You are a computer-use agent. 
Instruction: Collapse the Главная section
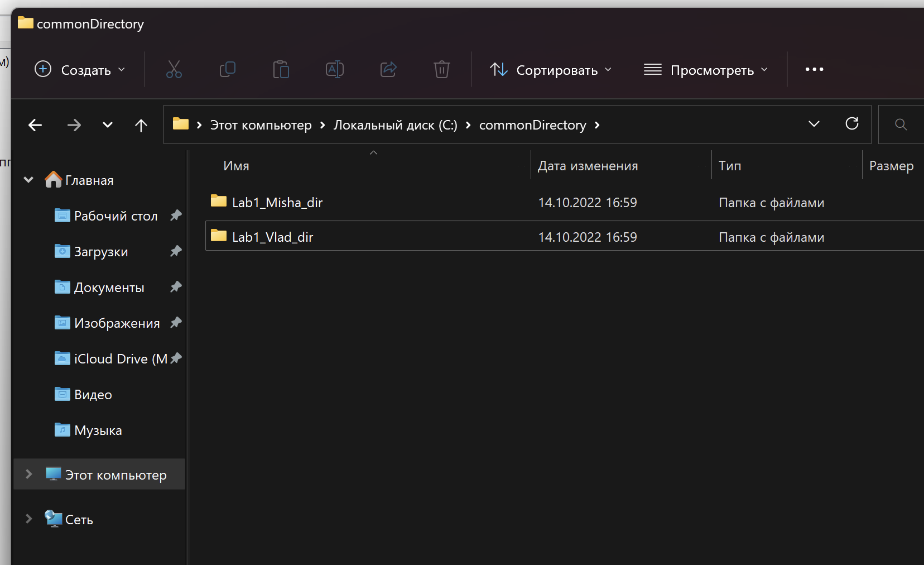(29, 180)
